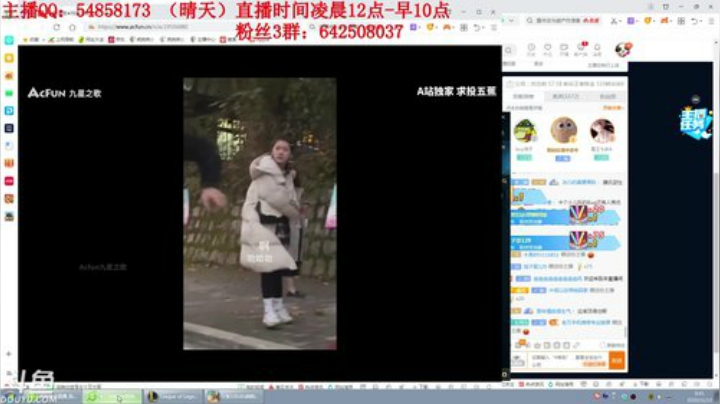
Task: Open the Douyu page search magnifier
Action: pyautogui.click(x=509, y=50)
